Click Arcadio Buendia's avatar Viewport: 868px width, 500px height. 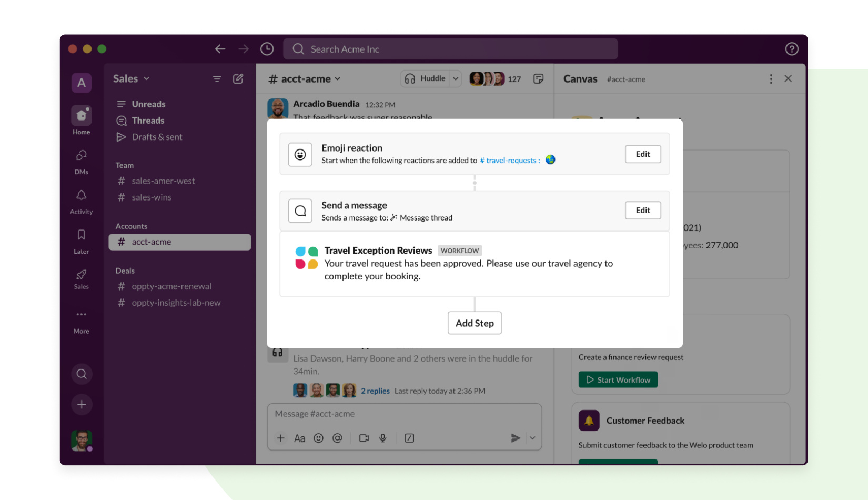(278, 108)
